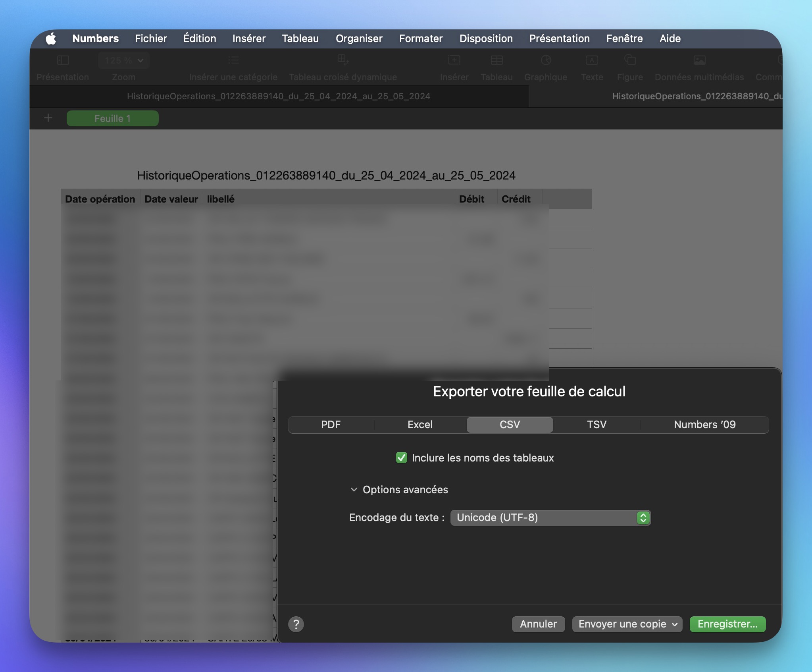This screenshot has height=672, width=812.
Task: Open the Édition menu
Action: click(x=200, y=39)
